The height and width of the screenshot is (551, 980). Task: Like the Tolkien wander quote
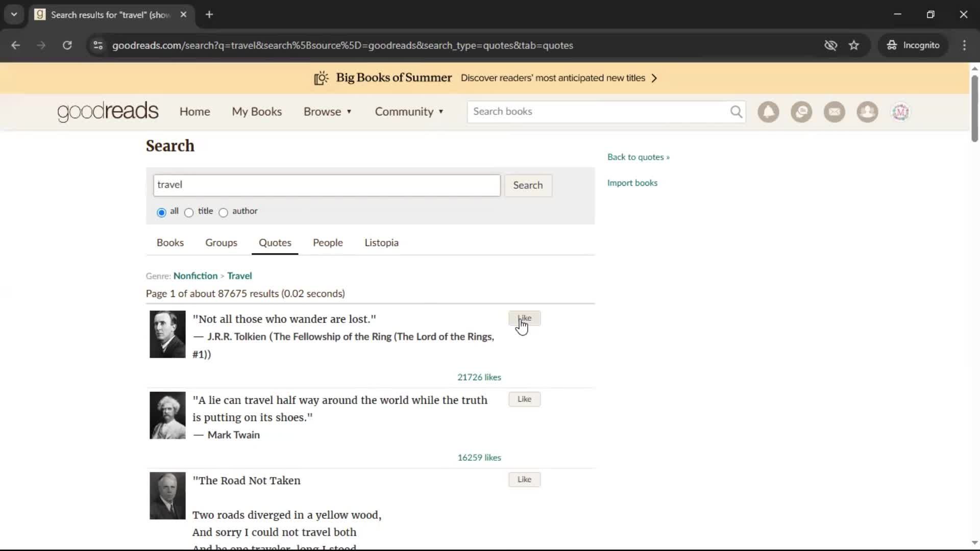pyautogui.click(x=524, y=318)
